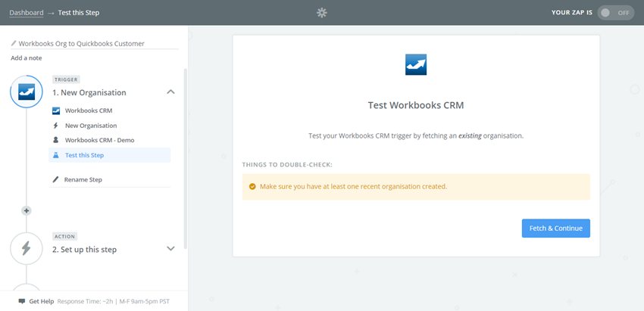This screenshot has height=311, width=644.
Task: Click the Get Help speech bubble icon
Action: coord(22,301)
